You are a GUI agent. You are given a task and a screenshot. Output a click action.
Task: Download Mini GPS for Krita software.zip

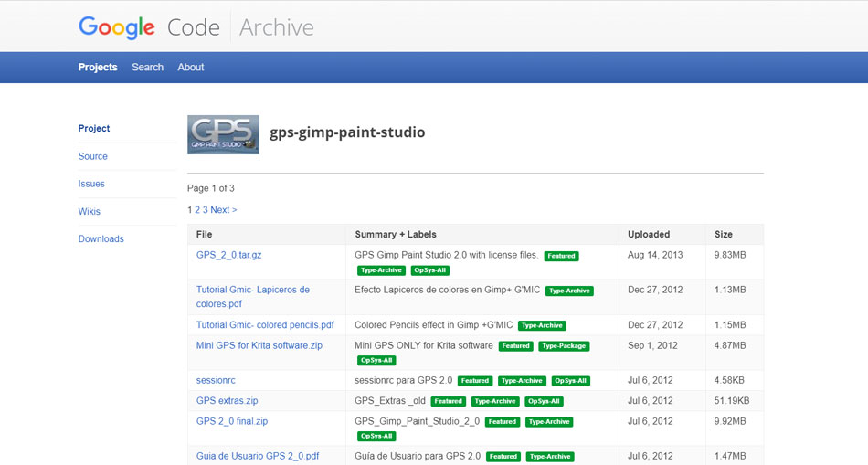(x=259, y=345)
